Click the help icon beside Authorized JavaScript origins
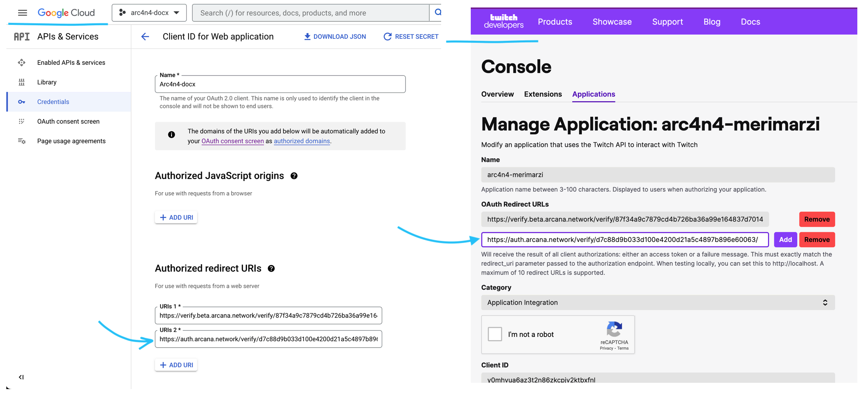The width and height of the screenshot is (868, 397). (294, 176)
